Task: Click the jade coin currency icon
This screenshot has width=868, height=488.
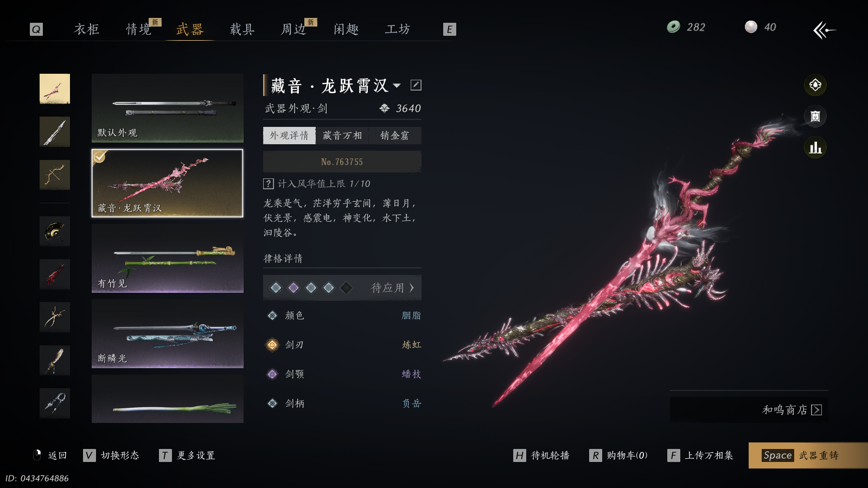Action: pos(673,27)
